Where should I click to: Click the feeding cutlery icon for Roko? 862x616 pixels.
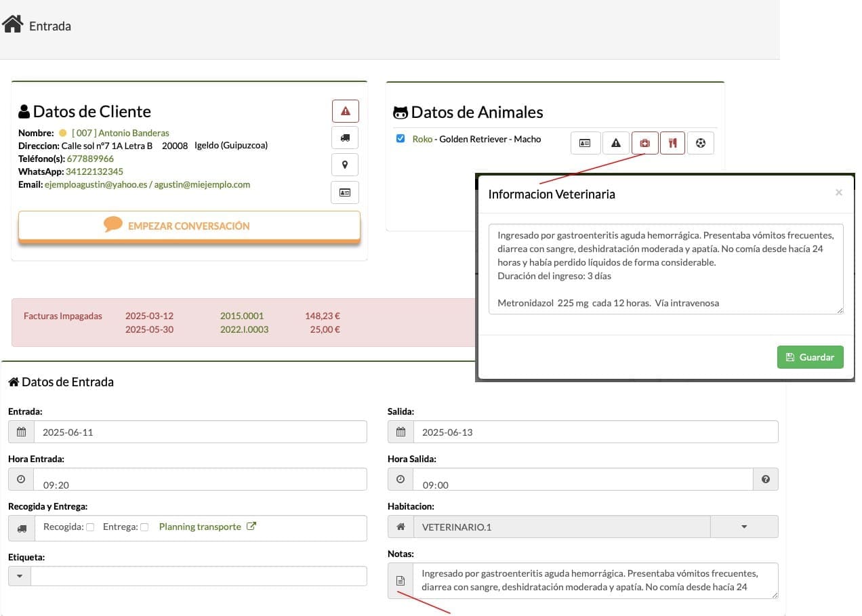[672, 143]
